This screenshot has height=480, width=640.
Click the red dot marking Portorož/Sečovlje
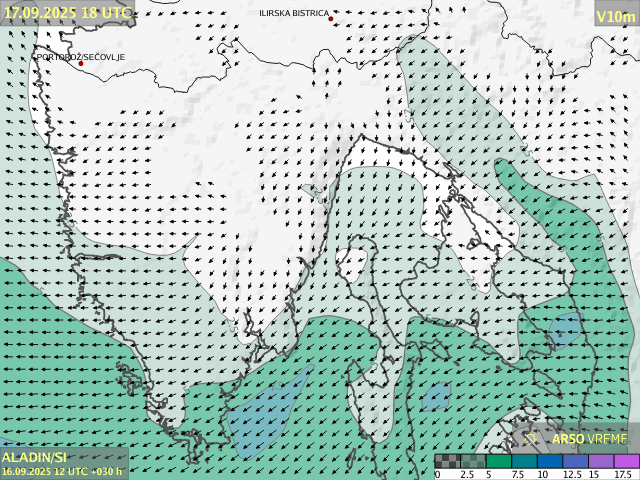click(x=81, y=63)
